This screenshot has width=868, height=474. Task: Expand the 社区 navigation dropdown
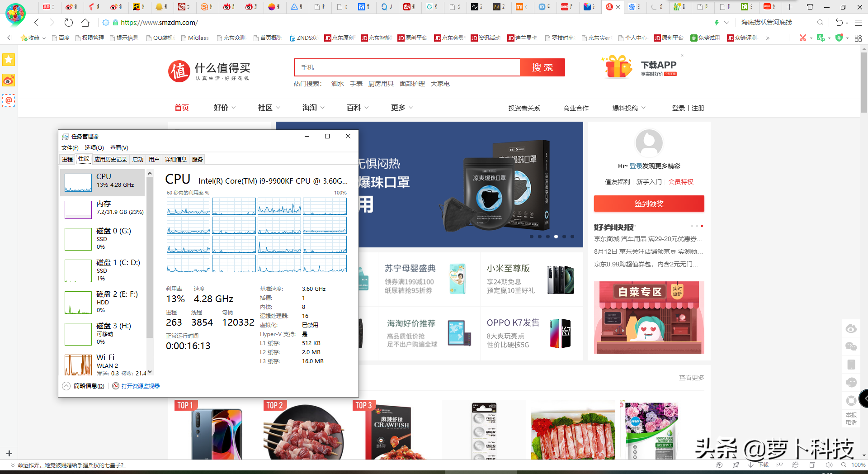(278, 108)
